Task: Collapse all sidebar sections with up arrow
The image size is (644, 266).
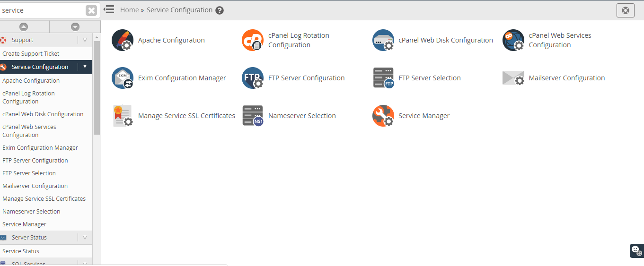Action: [x=24, y=27]
